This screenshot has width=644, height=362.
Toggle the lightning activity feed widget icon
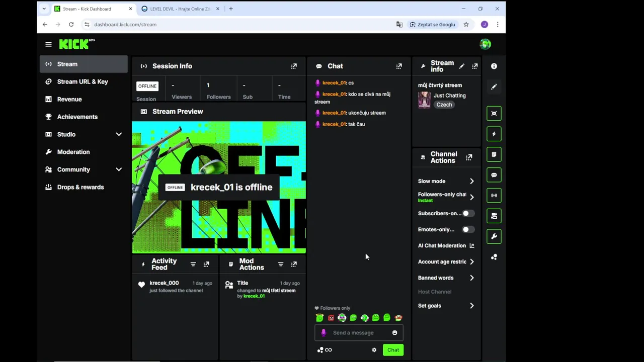[x=494, y=134]
